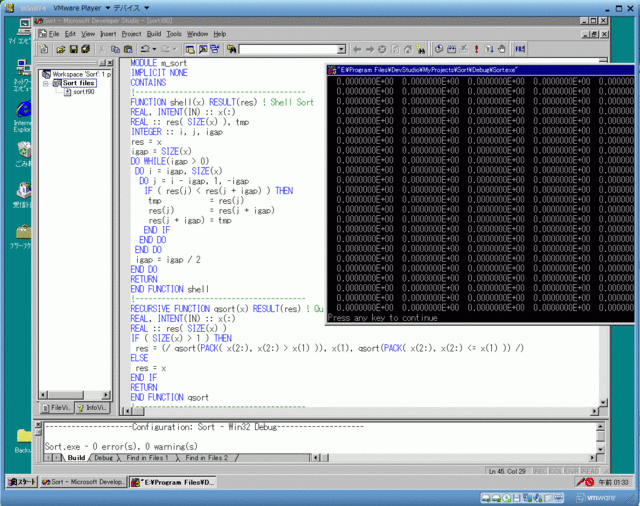Click the Save floppy disk icon

click(x=73, y=49)
